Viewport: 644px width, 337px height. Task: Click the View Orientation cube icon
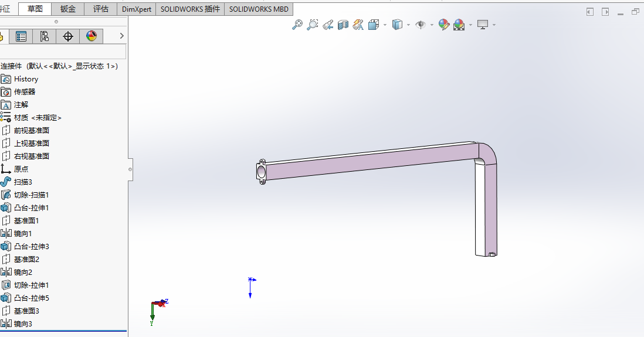tap(374, 25)
